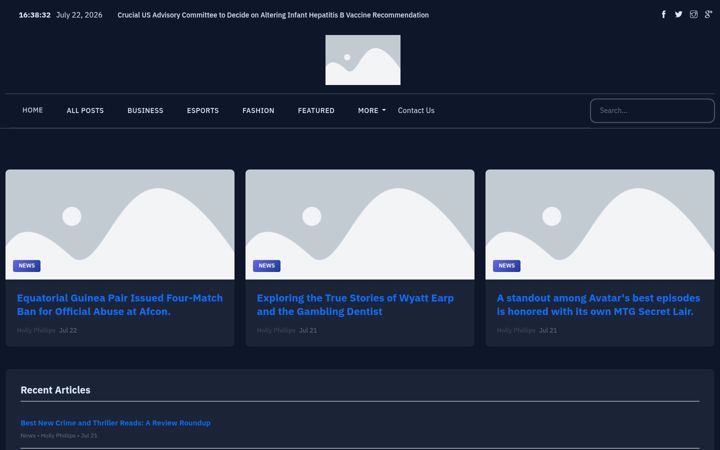Open the FEATURED category
The width and height of the screenshot is (720, 450).
pos(316,111)
